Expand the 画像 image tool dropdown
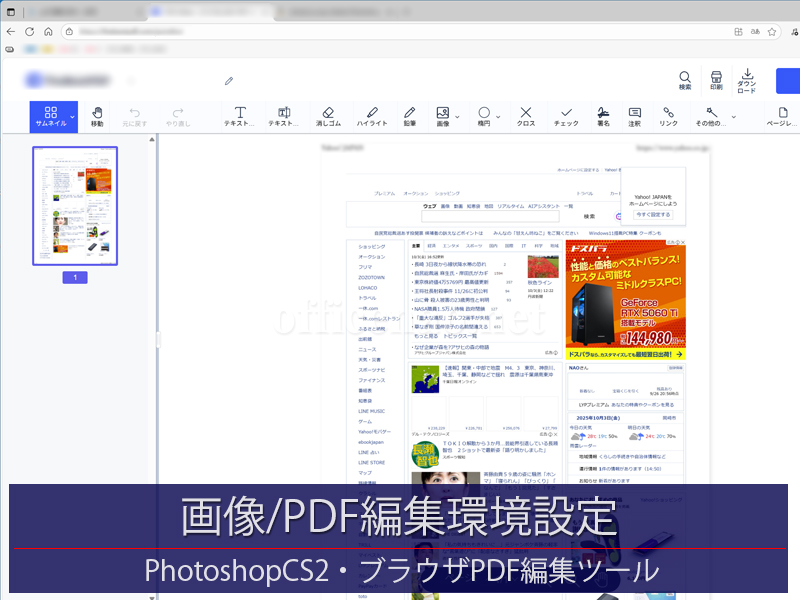 click(x=458, y=117)
